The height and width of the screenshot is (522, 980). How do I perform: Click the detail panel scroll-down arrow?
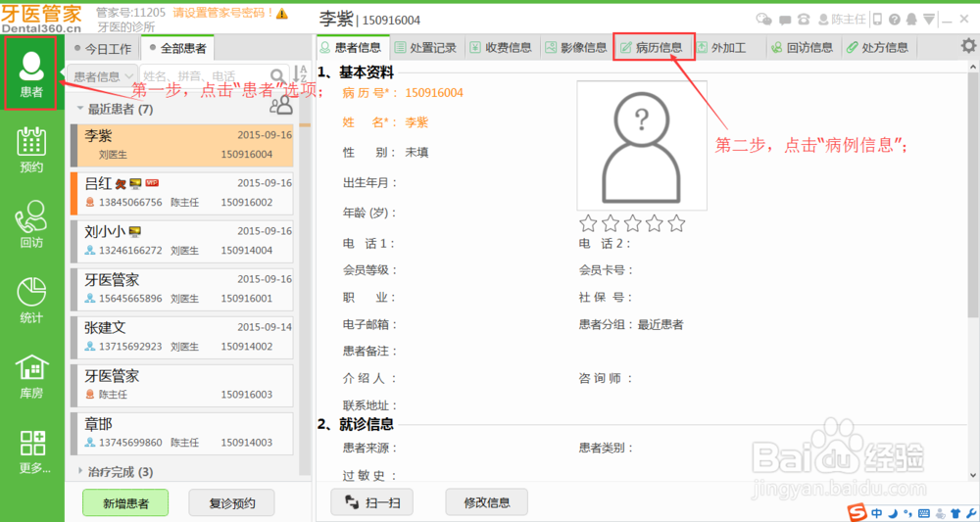pos(972,476)
